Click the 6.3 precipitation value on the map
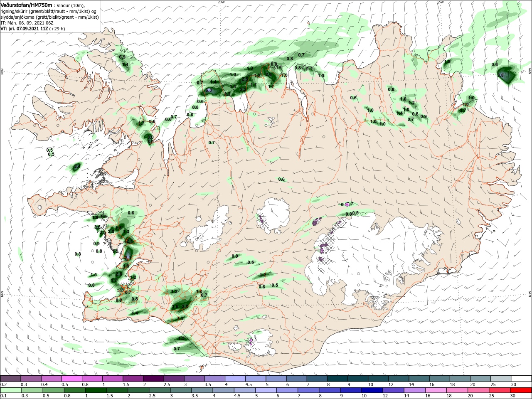This screenshot has width=532, height=399. pyautogui.click(x=209, y=90)
